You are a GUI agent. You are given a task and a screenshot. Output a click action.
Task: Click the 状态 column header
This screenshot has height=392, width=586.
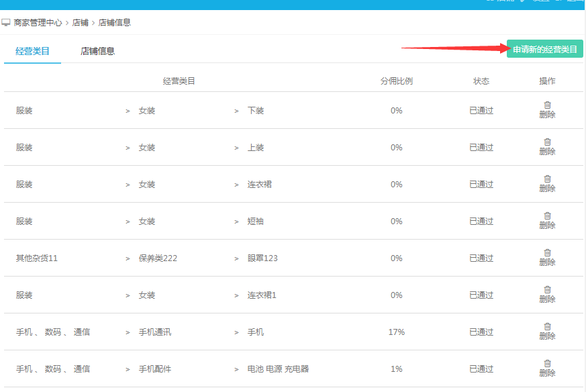[481, 81]
